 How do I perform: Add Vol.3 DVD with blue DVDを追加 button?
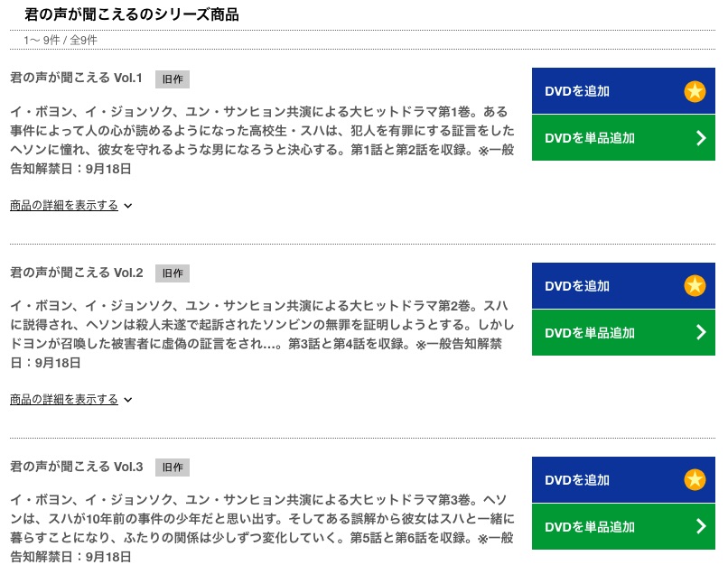coord(623,479)
